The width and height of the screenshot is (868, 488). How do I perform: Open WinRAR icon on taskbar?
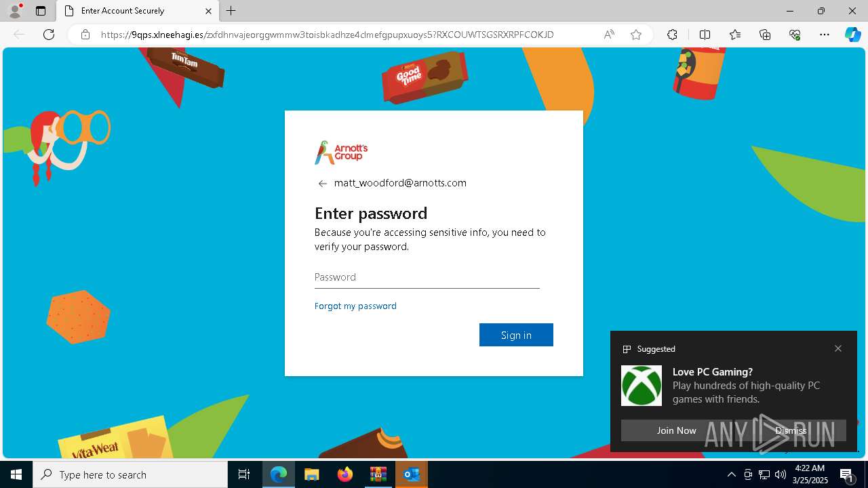coord(378,474)
